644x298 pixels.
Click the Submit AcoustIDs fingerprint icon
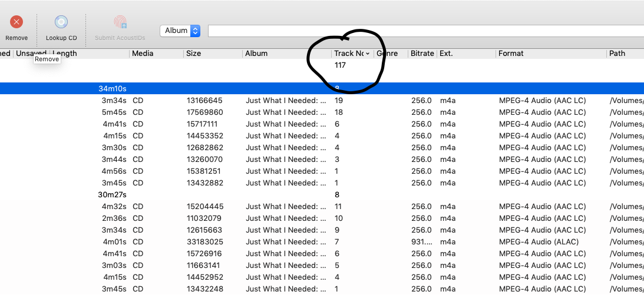(x=120, y=22)
